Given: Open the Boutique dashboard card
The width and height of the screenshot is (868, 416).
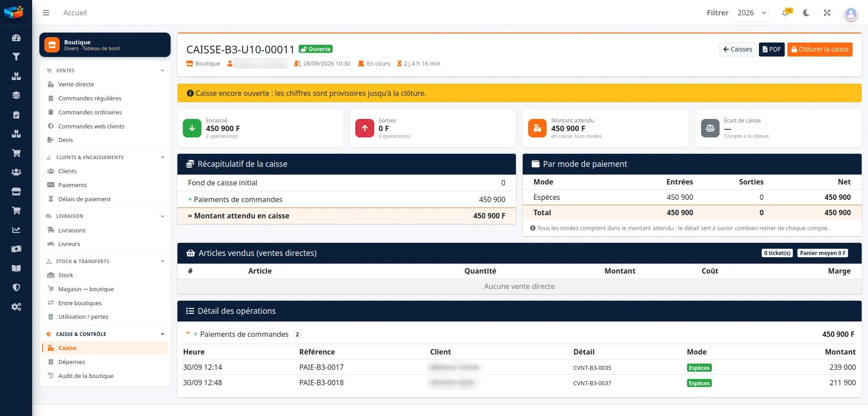Looking at the screenshot, I should pos(105,45).
